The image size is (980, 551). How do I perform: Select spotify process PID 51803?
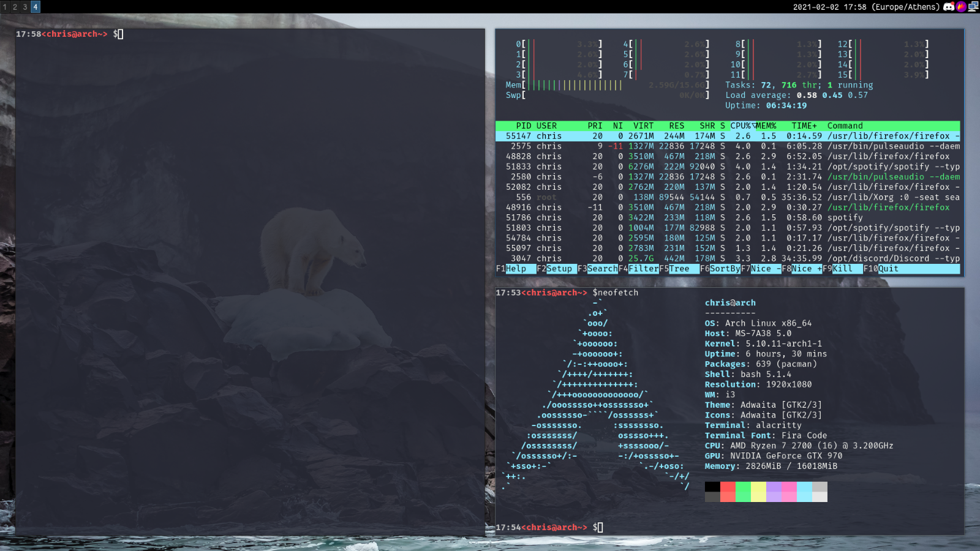tap(728, 228)
